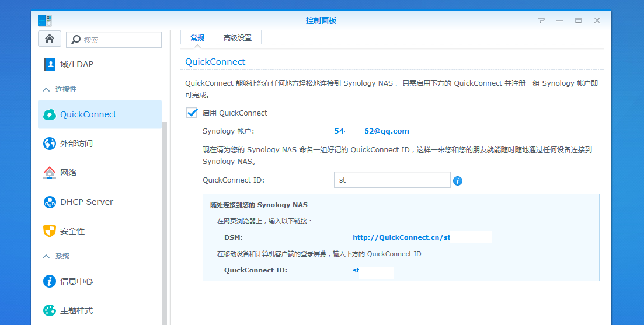Switch to the 高级设置 tab

pyautogui.click(x=238, y=38)
